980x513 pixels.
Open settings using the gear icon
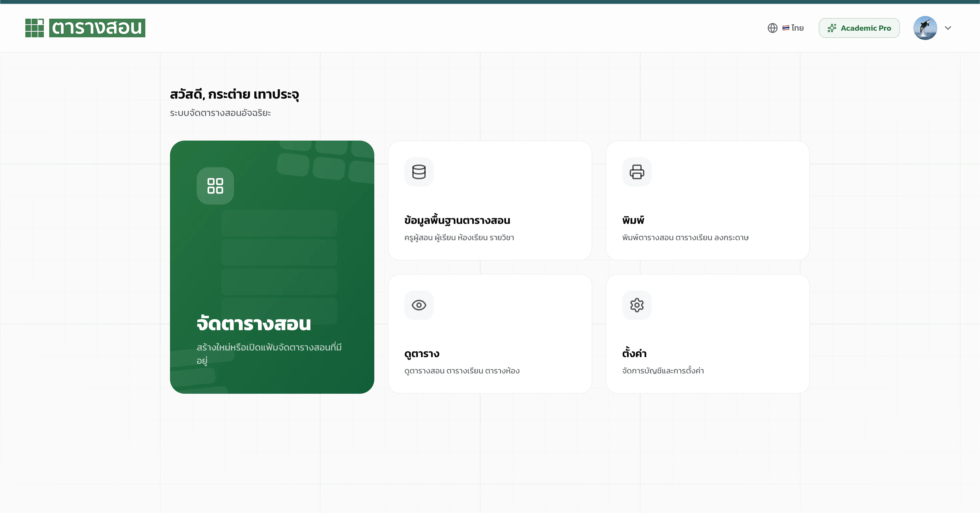point(637,305)
